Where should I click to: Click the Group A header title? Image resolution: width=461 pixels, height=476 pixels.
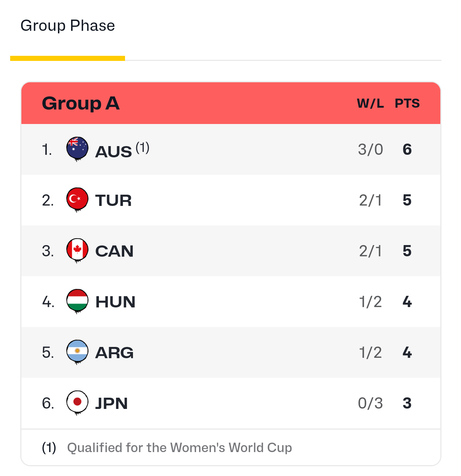pos(80,103)
